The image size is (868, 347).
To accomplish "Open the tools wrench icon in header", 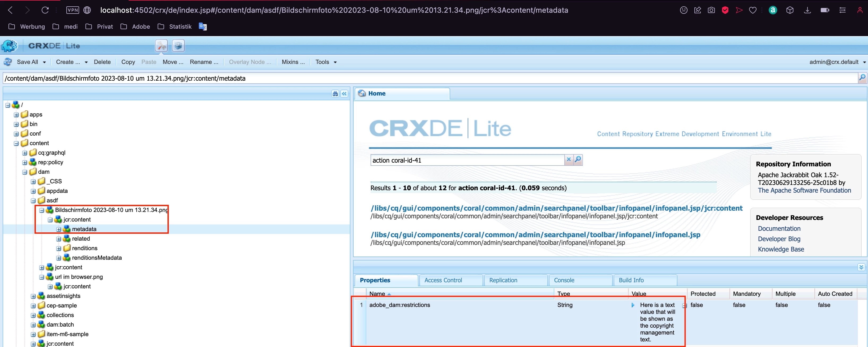I will (x=161, y=46).
